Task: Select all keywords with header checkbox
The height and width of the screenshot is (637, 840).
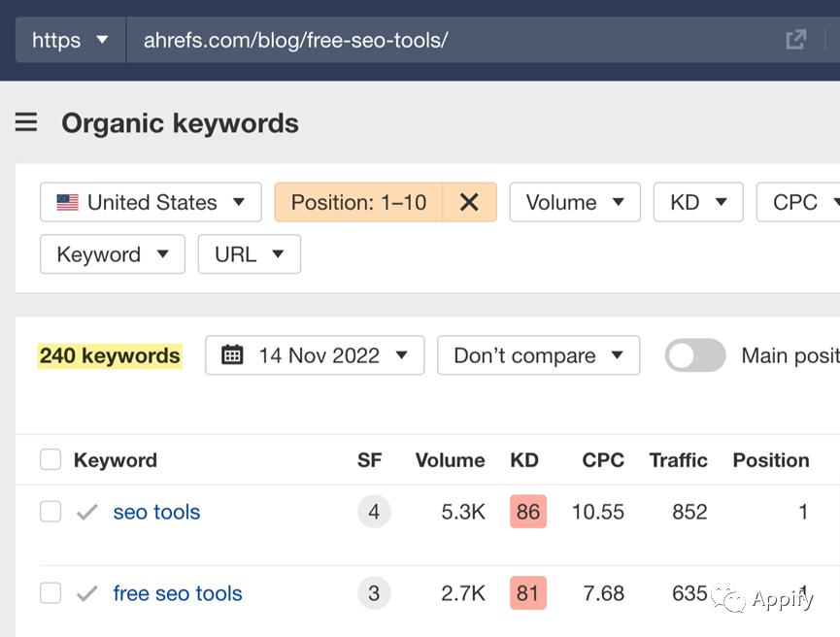Action: 50,460
